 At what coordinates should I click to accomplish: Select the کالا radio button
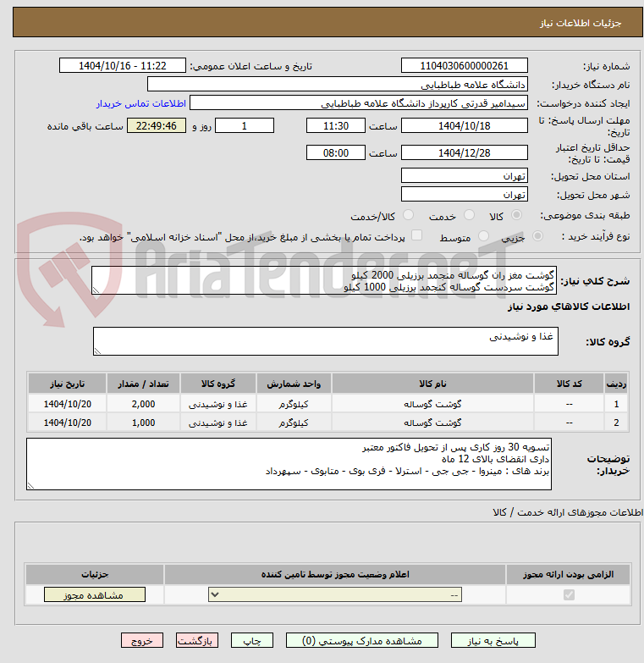pyautogui.click(x=516, y=215)
